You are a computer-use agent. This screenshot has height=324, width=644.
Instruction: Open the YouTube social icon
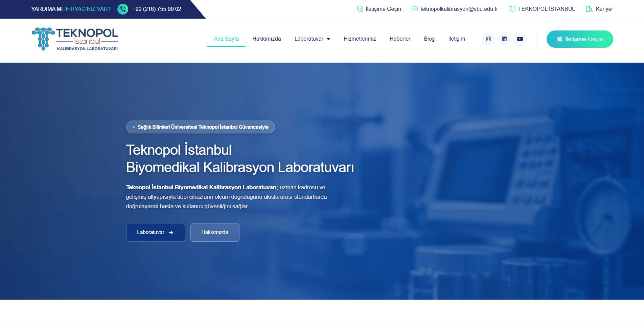pyautogui.click(x=520, y=39)
